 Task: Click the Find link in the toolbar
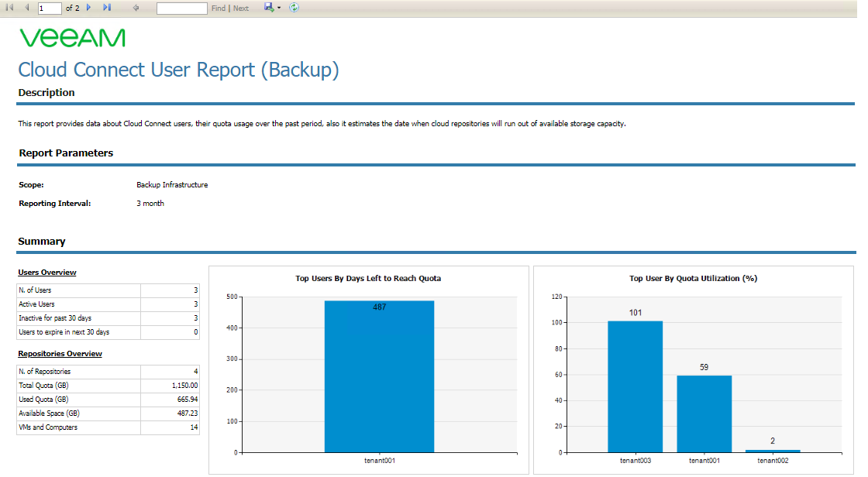(x=218, y=9)
